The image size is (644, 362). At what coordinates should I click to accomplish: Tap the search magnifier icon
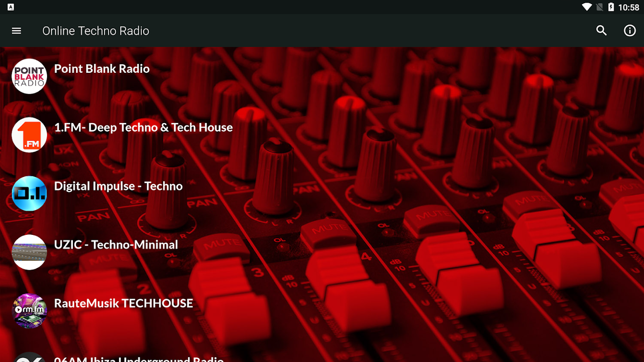point(601,31)
